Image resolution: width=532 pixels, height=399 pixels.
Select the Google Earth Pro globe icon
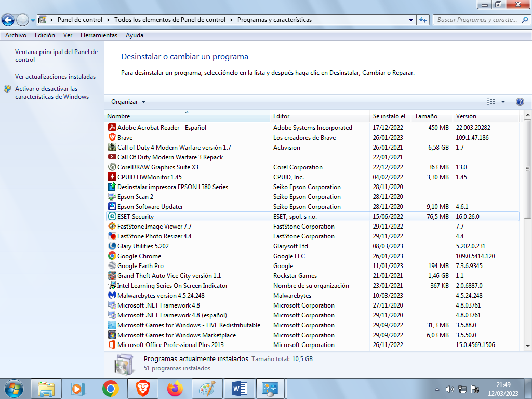[x=112, y=265]
